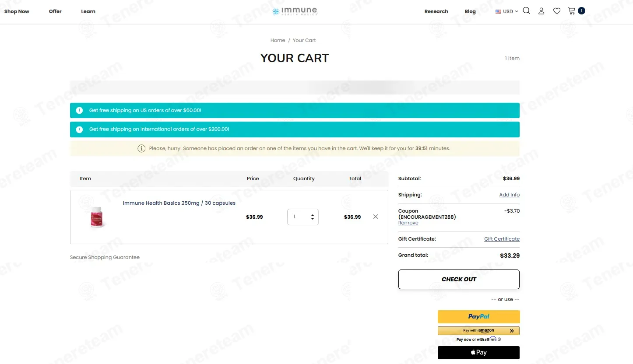The image size is (633, 364).
Task: Click the Subtotal amount $36.99
Action: [x=511, y=178]
